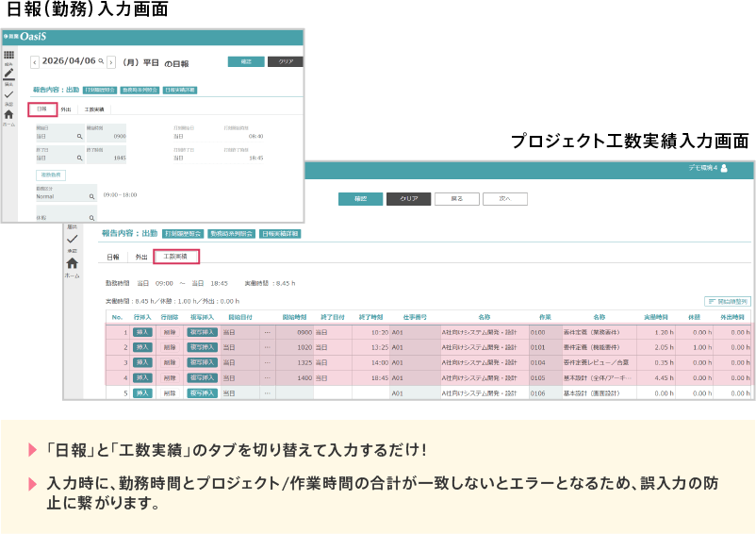Click the 挿入 button in row 5
The width and height of the screenshot is (756, 534).
click(142, 393)
